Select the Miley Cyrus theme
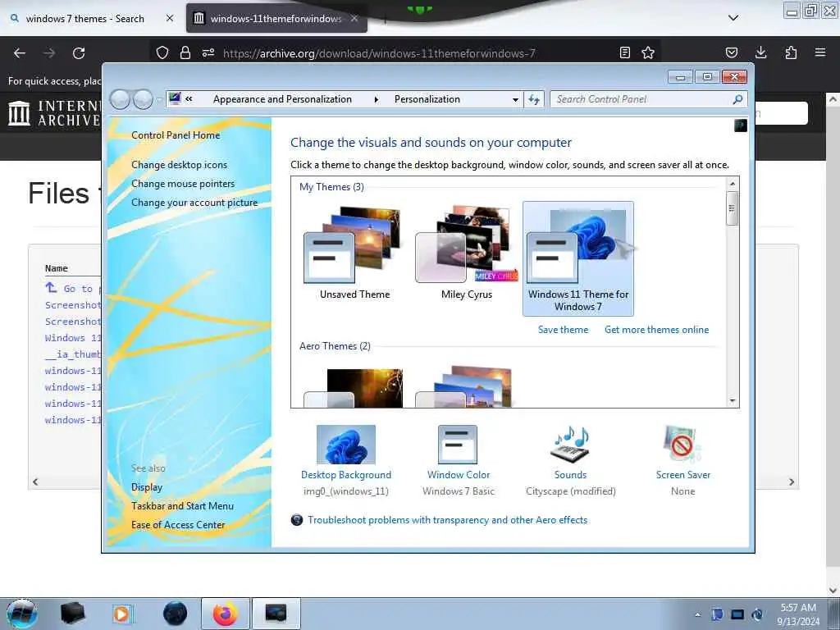 point(467,253)
